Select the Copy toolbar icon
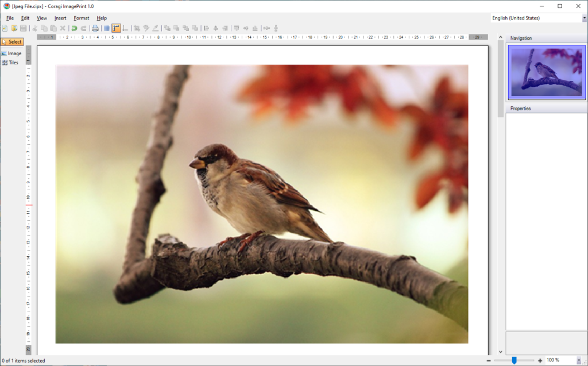The image size is (588, 366). 44,28
